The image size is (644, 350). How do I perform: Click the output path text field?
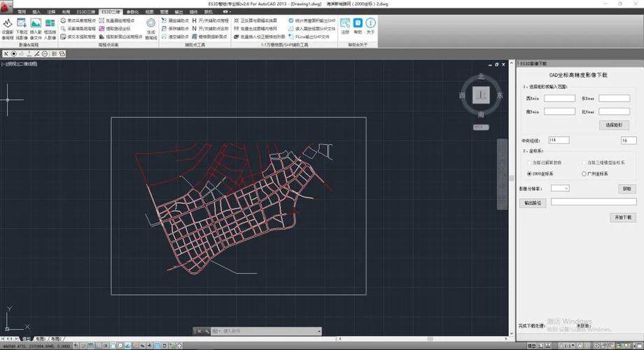pos(594,202)
